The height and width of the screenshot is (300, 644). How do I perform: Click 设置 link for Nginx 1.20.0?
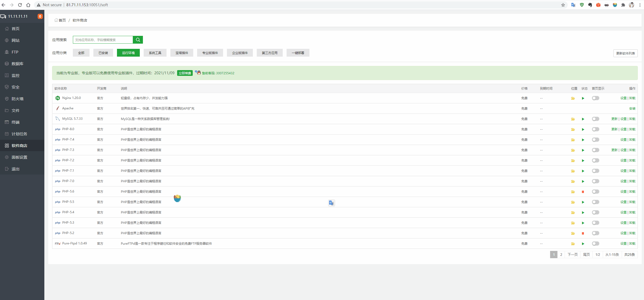(x=624, y=98)
